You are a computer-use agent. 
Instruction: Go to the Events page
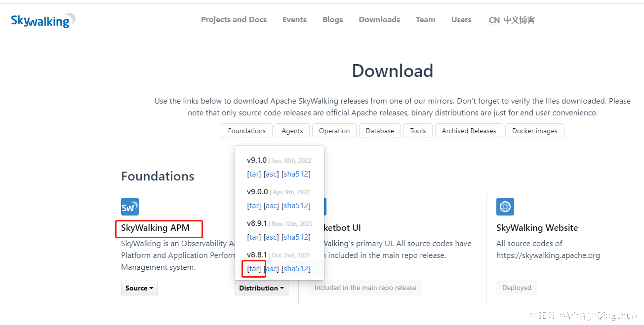[x=294, y=20]
